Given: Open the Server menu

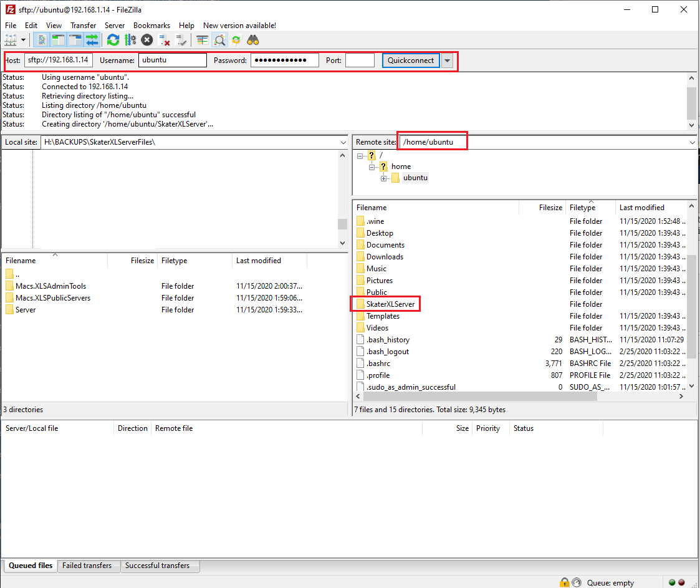Looking at the screenshot, I should click(x=115, y=26).
